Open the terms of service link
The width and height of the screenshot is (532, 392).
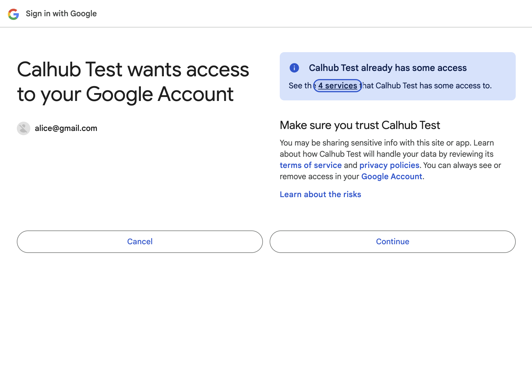pyautogui.click(x=311, y=165)
